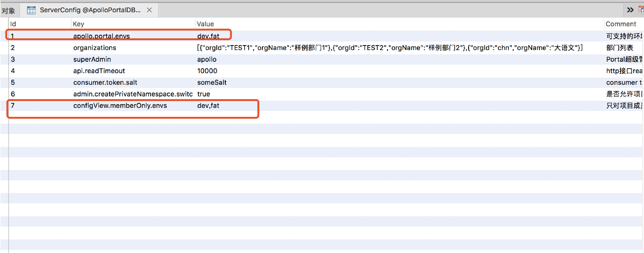Screen dimensions: 644x253
Task: Click the comment cell starting with http接口
Action: (x=624, y=71)
